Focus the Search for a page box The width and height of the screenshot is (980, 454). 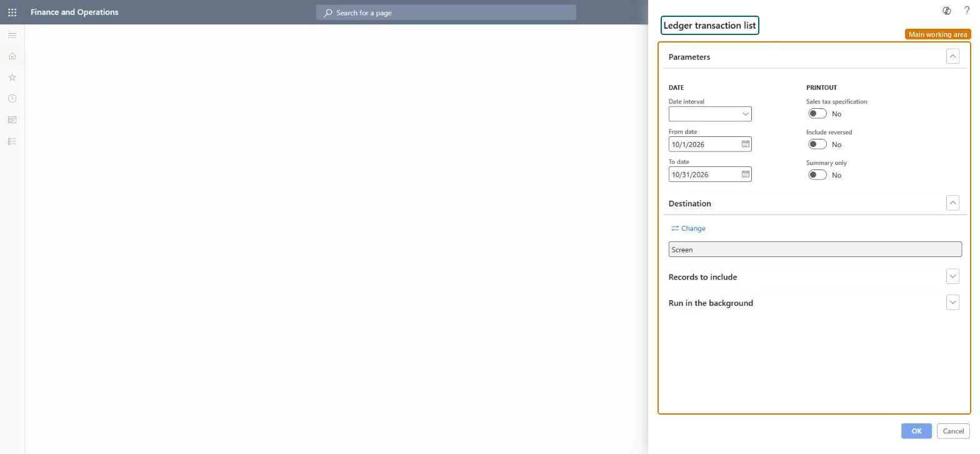(x=446, y=13)
